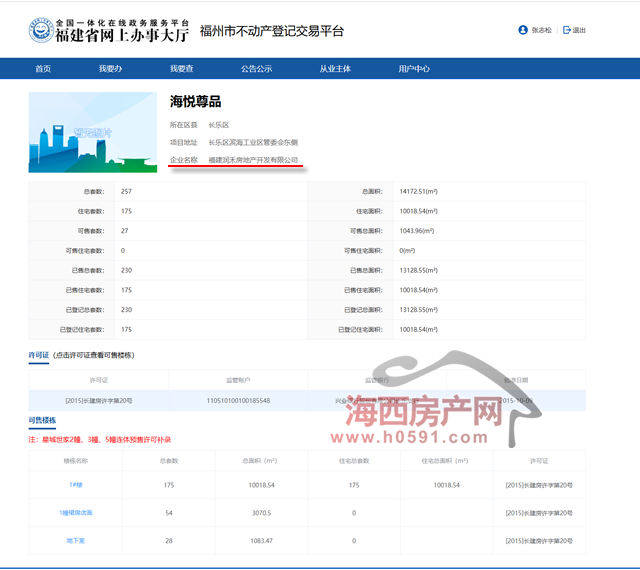Open 用户中心 in the navigation bar
This screenshot has height=570, width=640.
(x=414, y=69)
